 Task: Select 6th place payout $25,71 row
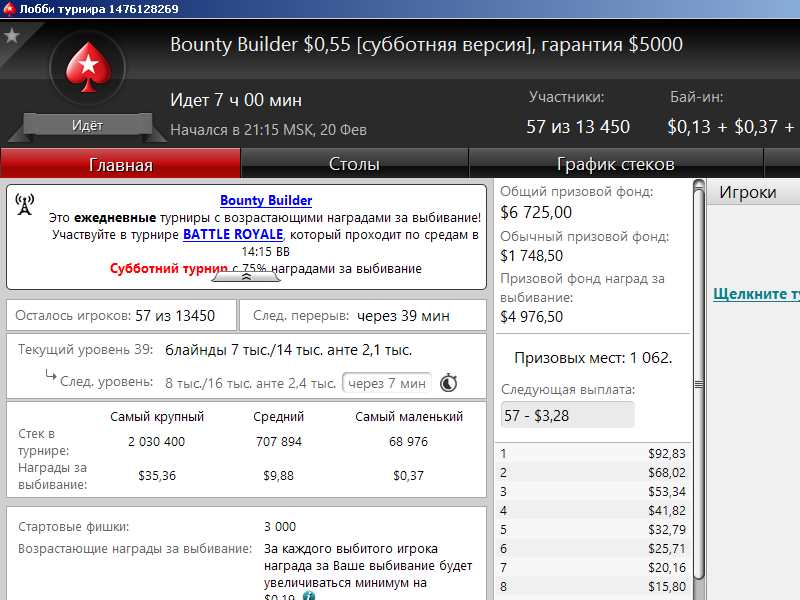593,548
